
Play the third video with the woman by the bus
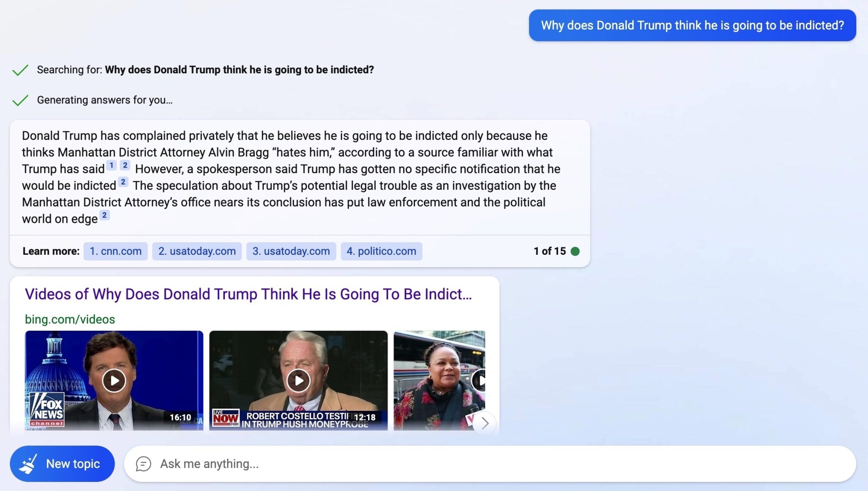(x=439, y=380)
